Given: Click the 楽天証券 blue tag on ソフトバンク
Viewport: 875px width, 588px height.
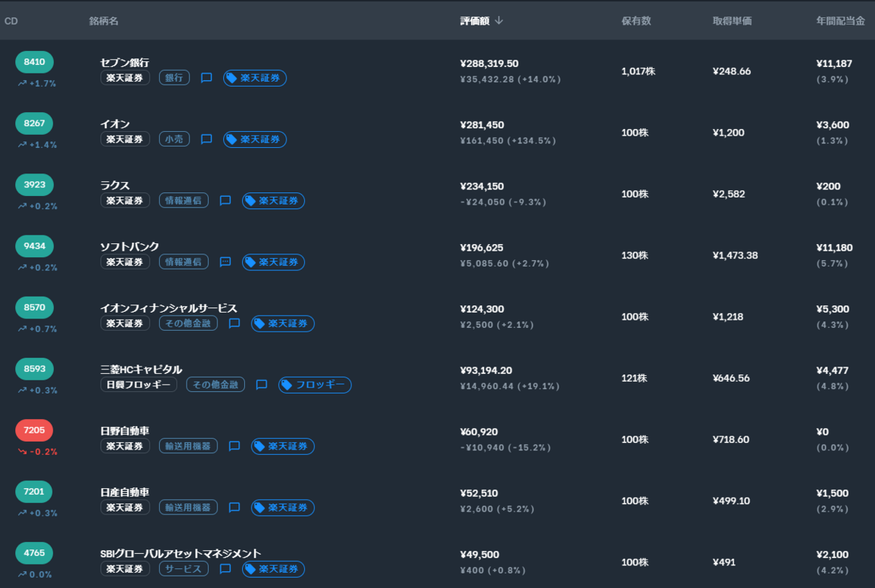Looking at the screenshot, I should point(273,262).
